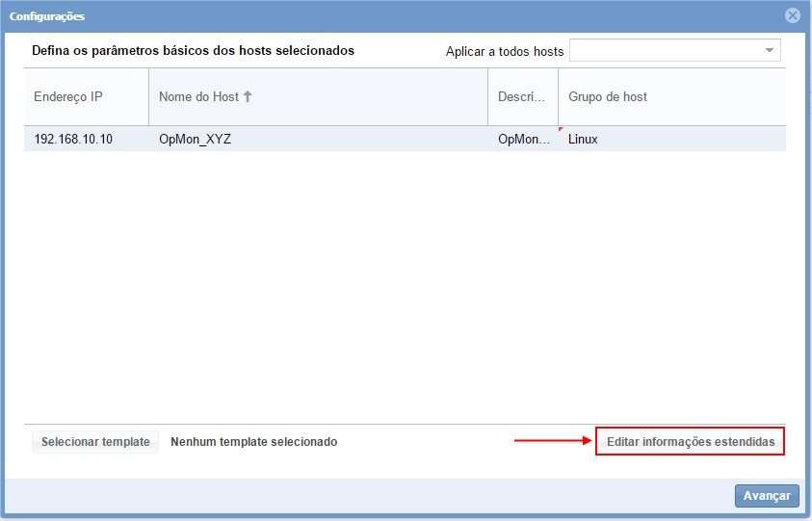The image size is (812, 521).
Task: Click inside the Aplicar a todos hosts field
Action: 666,50
